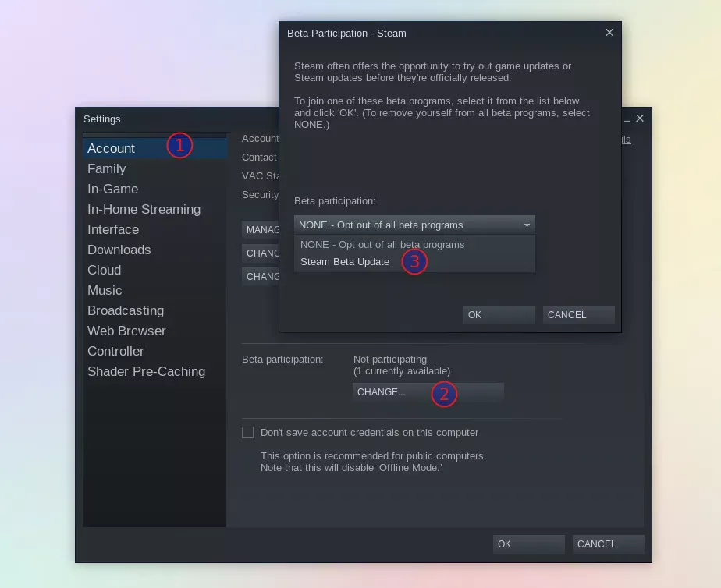The image size is (721, 588).
Task: Click the partially hidden MANAGE button
Action: click(261, 230)
